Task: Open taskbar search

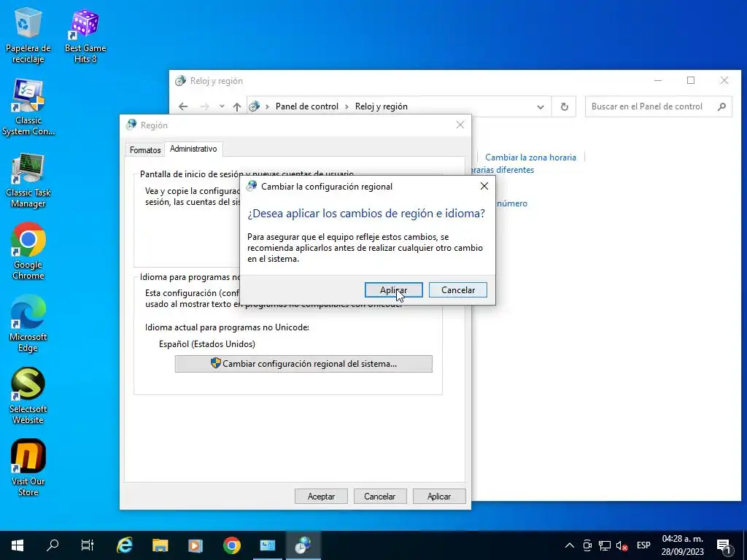Action: 53,545
